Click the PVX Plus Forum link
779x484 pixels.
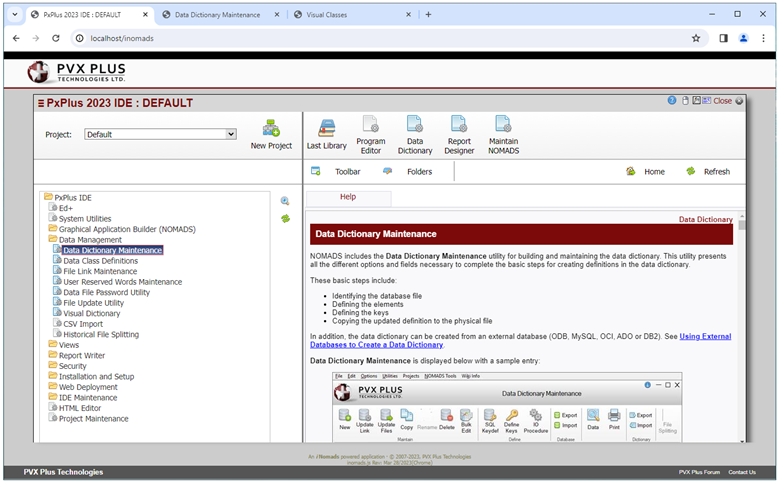pyautogui.click(x=698, y=472)
